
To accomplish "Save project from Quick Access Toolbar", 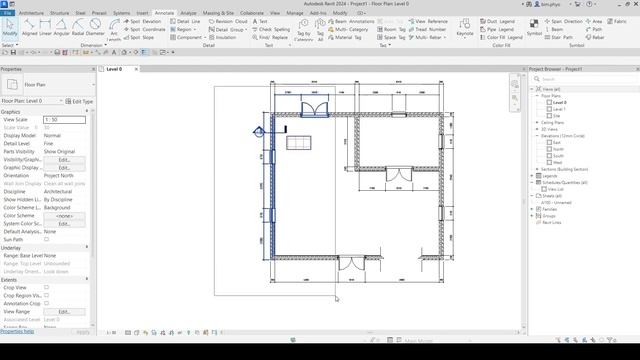I will [13, 52].
